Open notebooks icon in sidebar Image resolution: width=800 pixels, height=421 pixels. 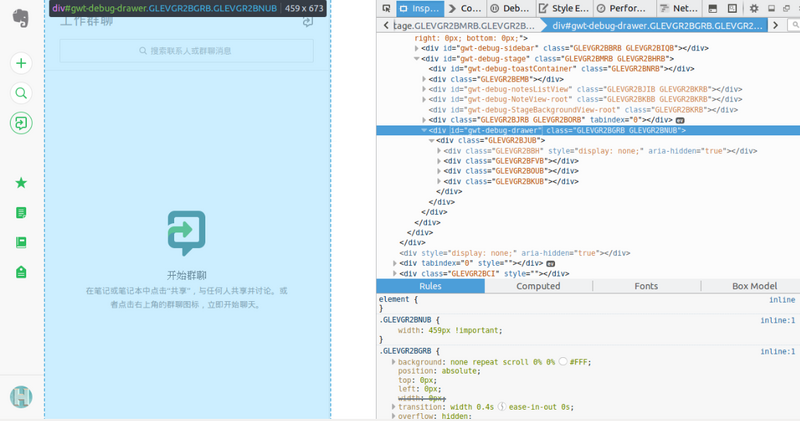tap(21, 242)
